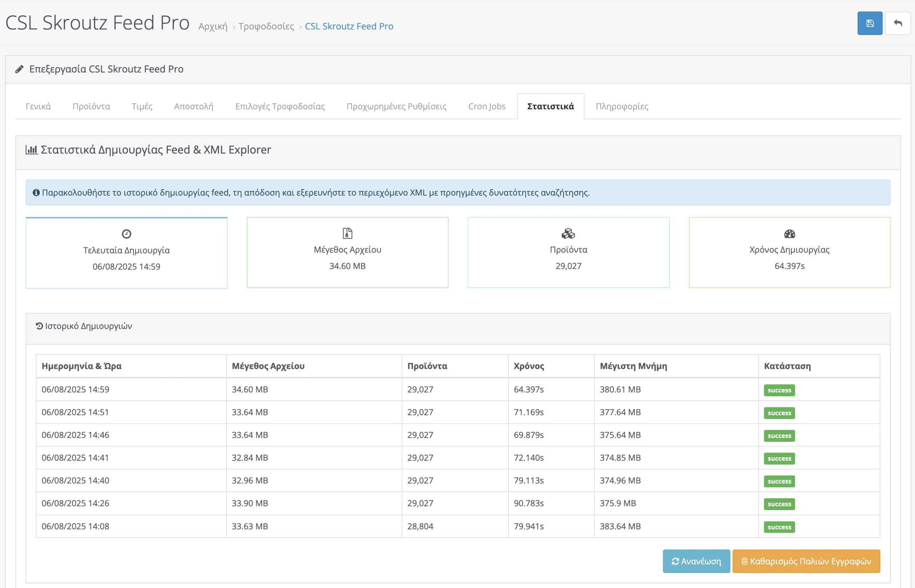Open the Πληροφορίες tab
This screenshot has height=588, width=915.
coord(622,106)
